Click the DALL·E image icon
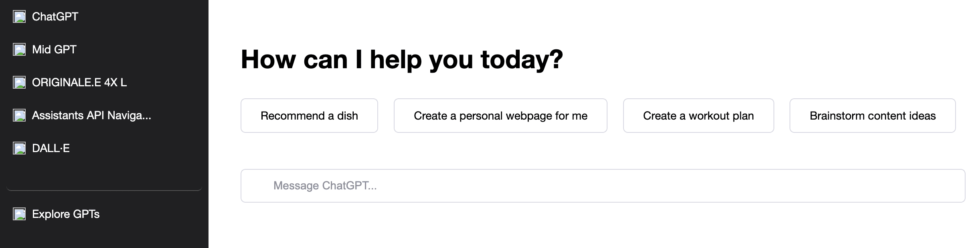 click(x=19, y=148)
